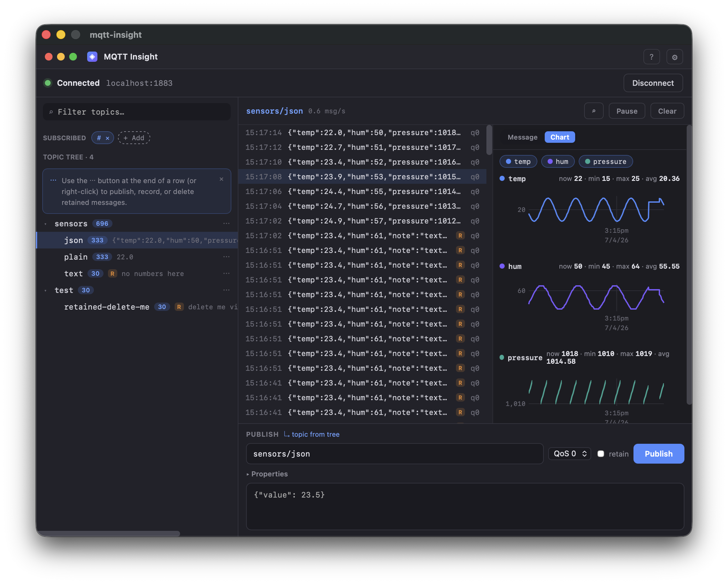
Task: Click the hint box ellipsis icon
Action: [x=53, y=180]
